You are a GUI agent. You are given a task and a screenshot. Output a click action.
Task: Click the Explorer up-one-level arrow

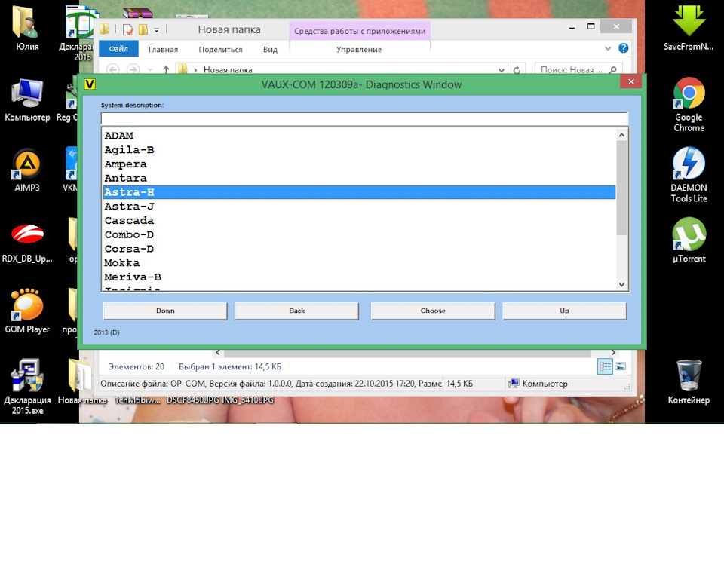(x=166, y=69)
